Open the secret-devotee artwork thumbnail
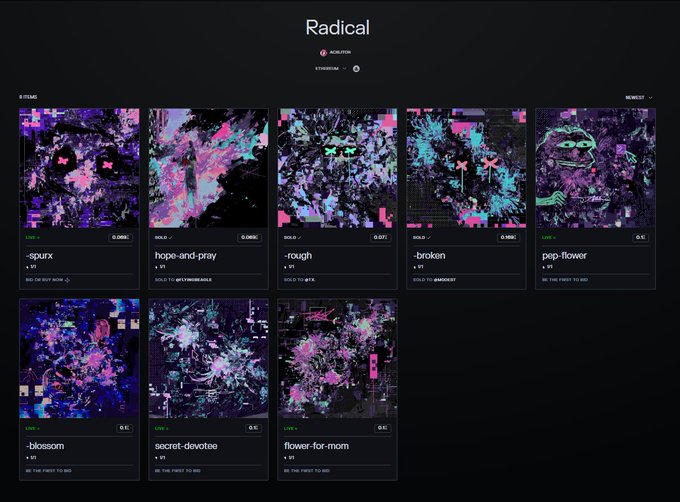The image size is (680, 502). click(x=209, y=359)
